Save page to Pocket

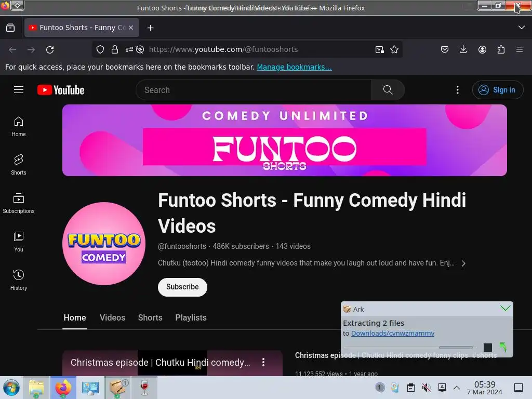click(445, 49)
